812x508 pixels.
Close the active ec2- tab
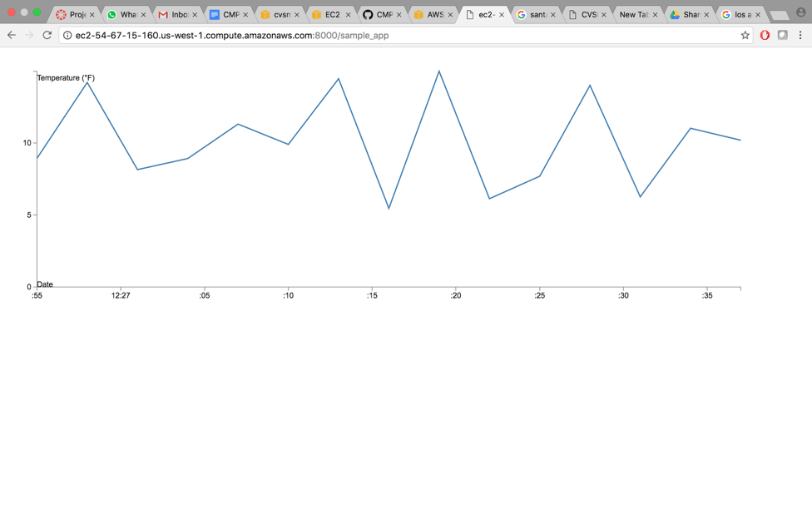[x=502, y=15]
